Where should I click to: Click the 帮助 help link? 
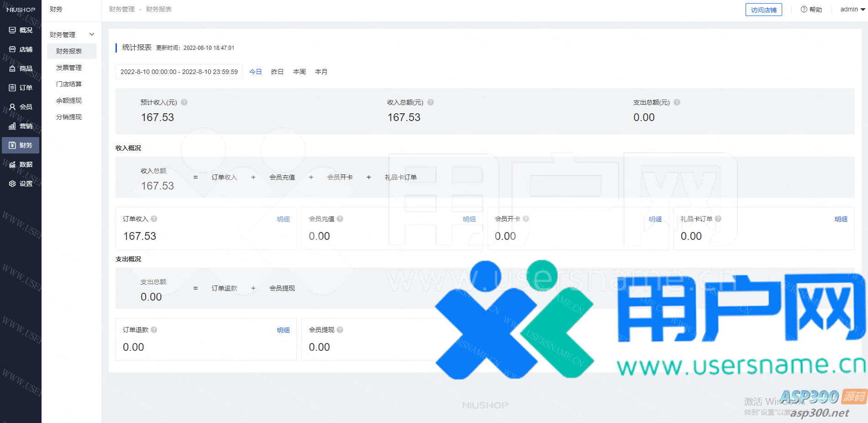(815, 10)
